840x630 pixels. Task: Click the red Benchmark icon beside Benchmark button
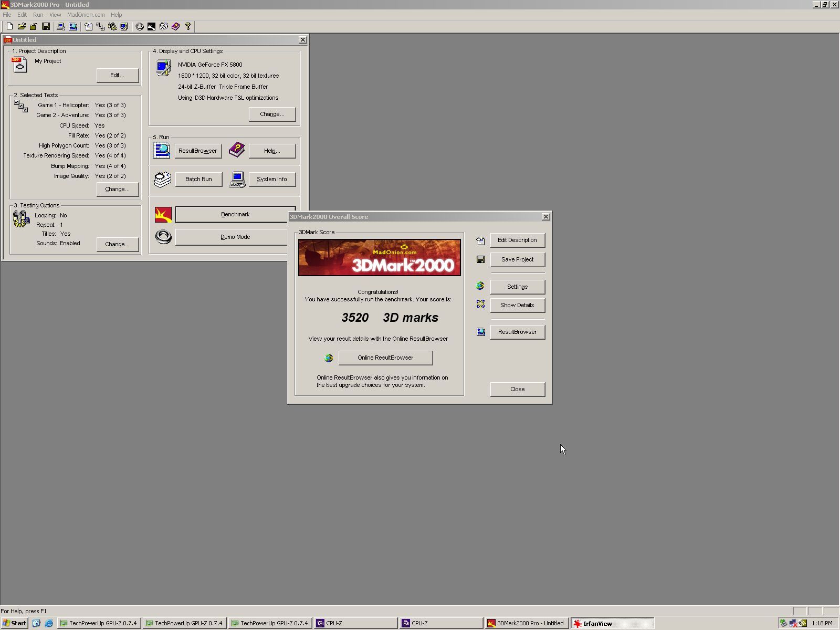(163, 215)
